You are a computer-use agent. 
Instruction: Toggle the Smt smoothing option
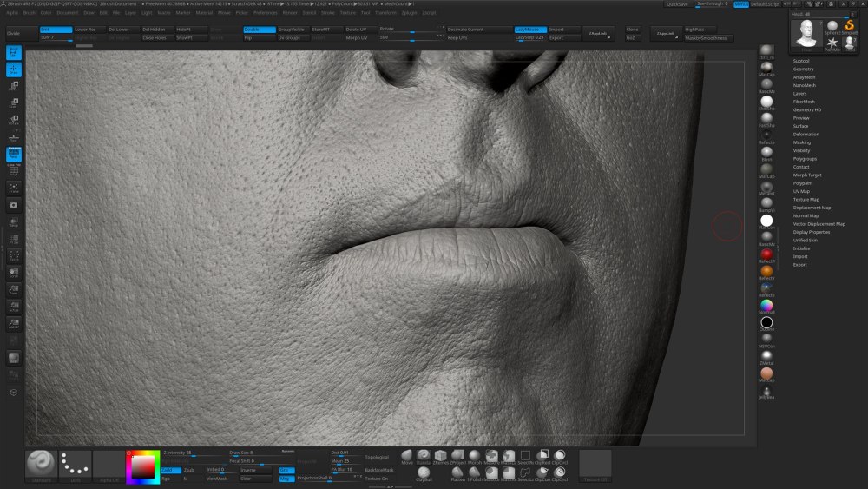point(56,30)
